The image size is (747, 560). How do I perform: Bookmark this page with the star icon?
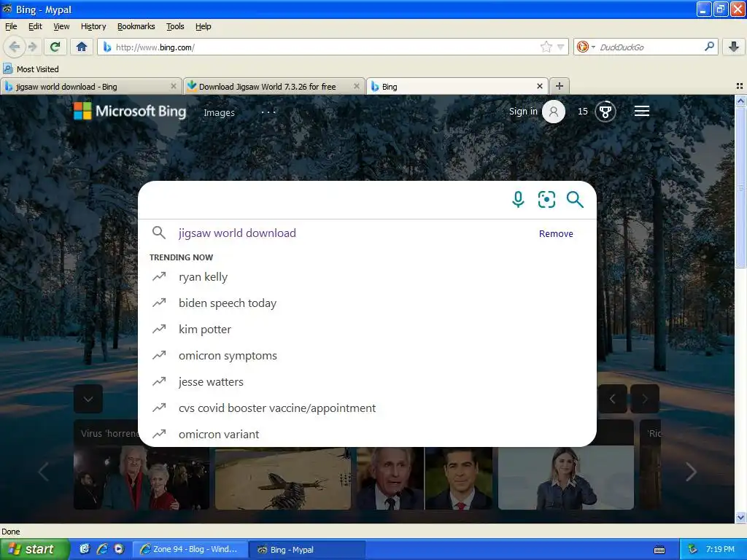tap(546, 47)
